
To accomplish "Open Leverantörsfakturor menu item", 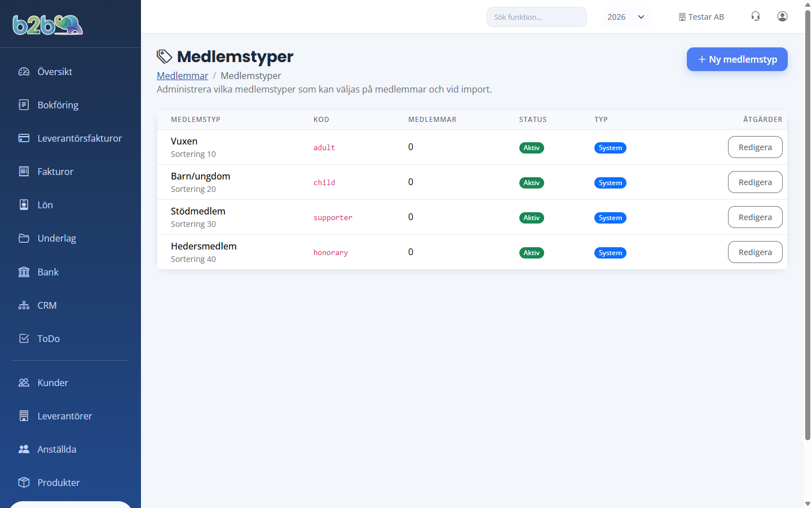I will 80,138.
